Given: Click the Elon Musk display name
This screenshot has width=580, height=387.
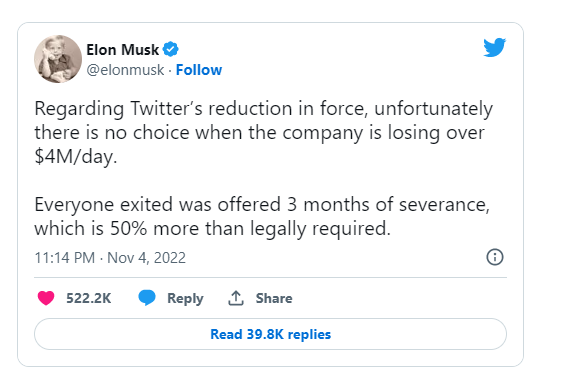Looking at the screenshot, I should coord(122,50).
